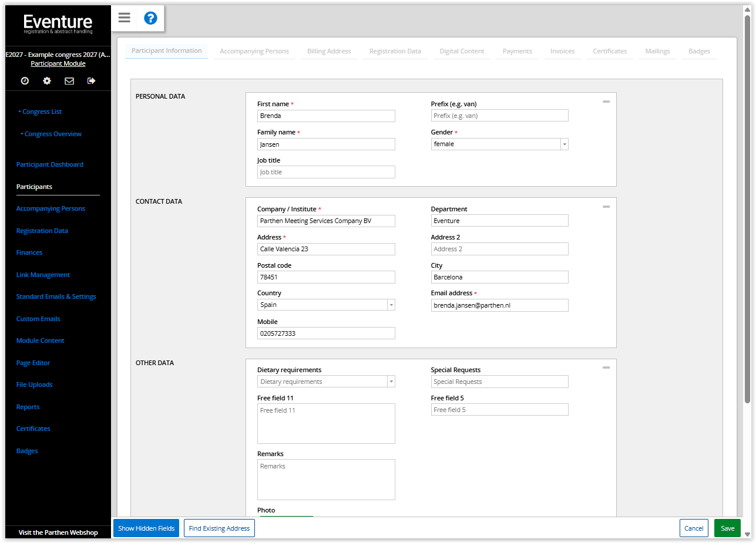Switch to the Billing Address tab
This screenshot has height=543, width=756.
[329, 51]
